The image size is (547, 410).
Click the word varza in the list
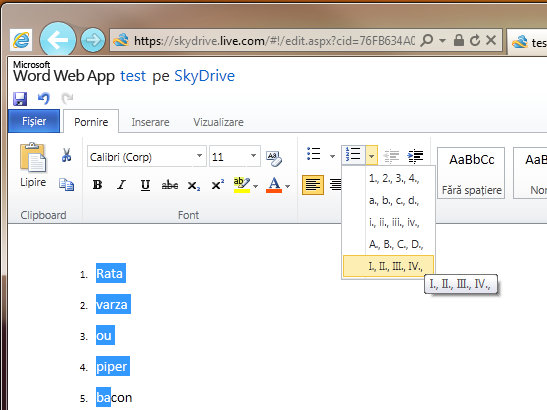tap(112, 305)
